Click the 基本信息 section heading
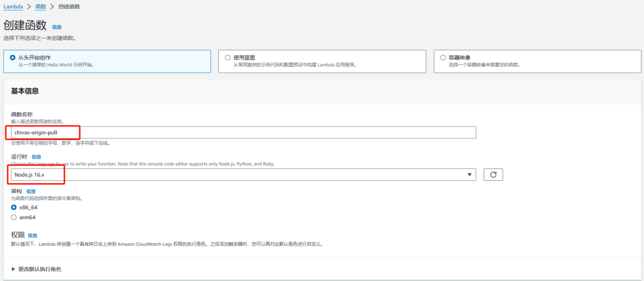Image resolution: width=644 pixels, height=281 pixels. click(x=25, y=91)
